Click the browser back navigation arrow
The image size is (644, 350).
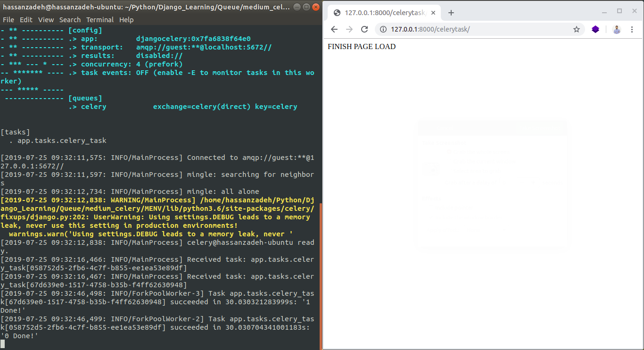coord(334,29)
